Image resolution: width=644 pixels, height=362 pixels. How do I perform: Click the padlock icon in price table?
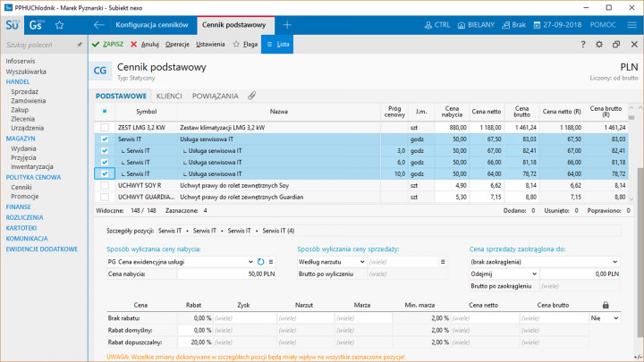(x=606, y=305)
